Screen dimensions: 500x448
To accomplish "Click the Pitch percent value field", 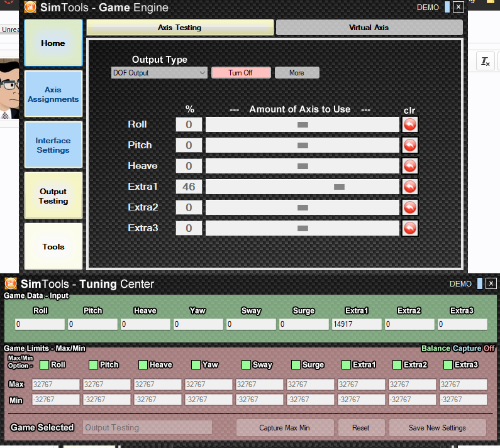I will tap(189, 145).
